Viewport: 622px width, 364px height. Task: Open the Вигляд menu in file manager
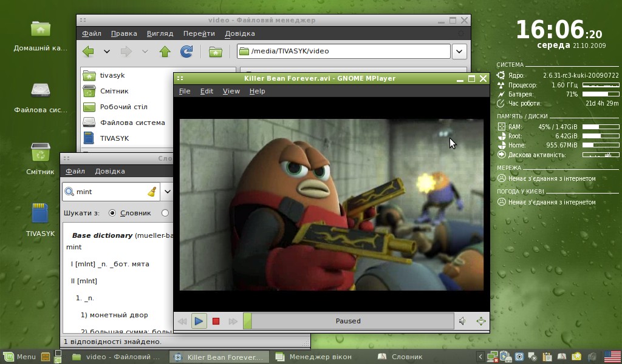(x=160, y=33)
